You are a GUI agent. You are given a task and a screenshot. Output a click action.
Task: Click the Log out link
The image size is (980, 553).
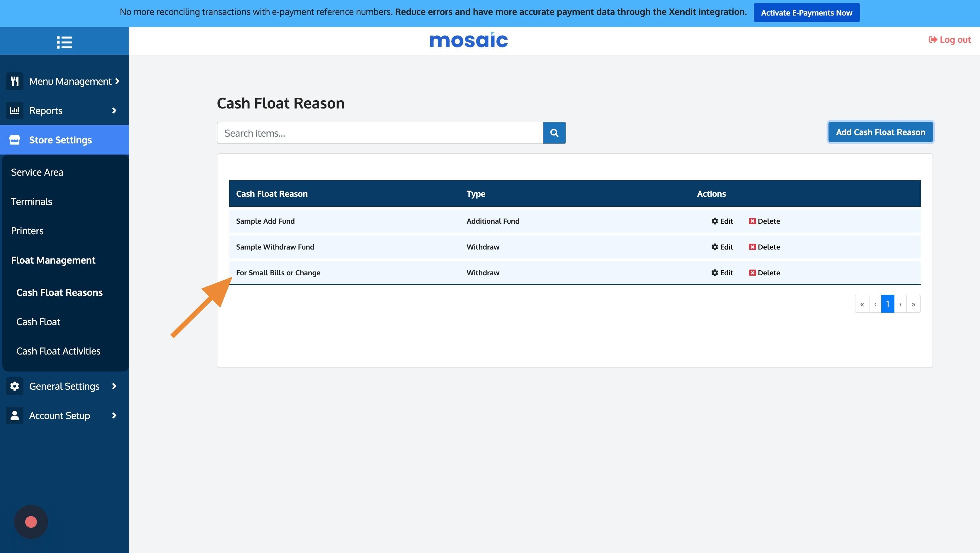[950, 40]
